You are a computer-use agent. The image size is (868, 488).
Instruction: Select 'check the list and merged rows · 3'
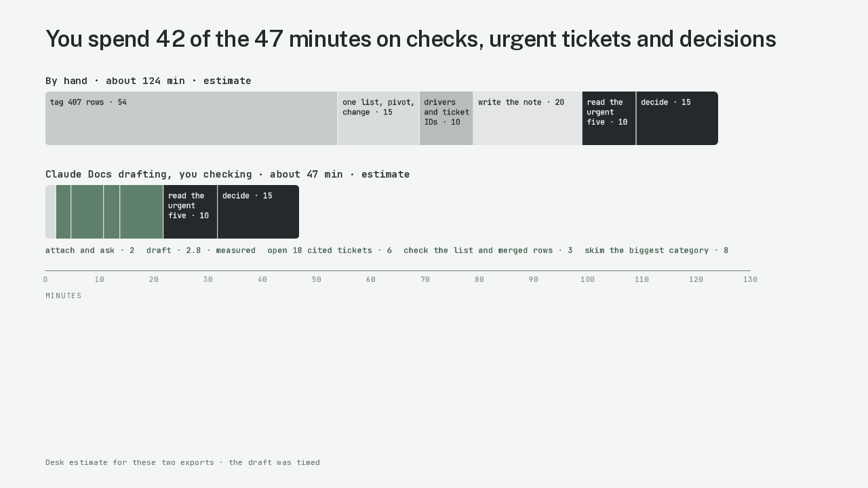click(x=488, y=250)
